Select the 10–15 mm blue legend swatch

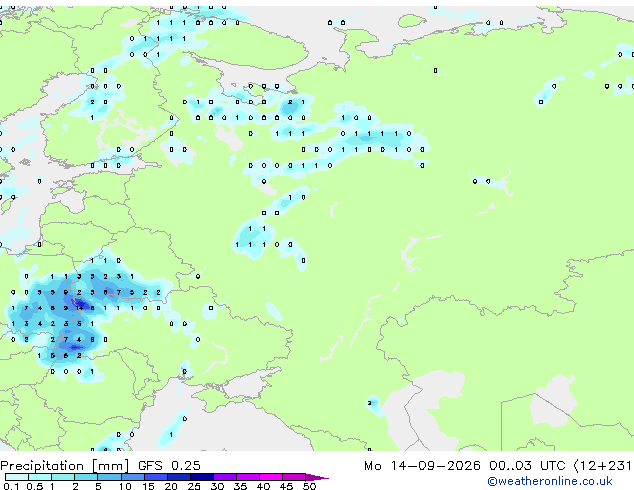point(132,477)
